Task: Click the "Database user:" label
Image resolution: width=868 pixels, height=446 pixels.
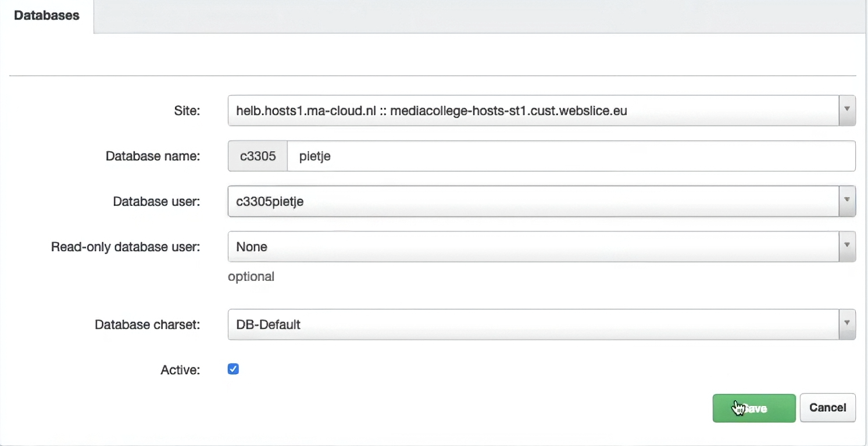Action: point(156,201)
